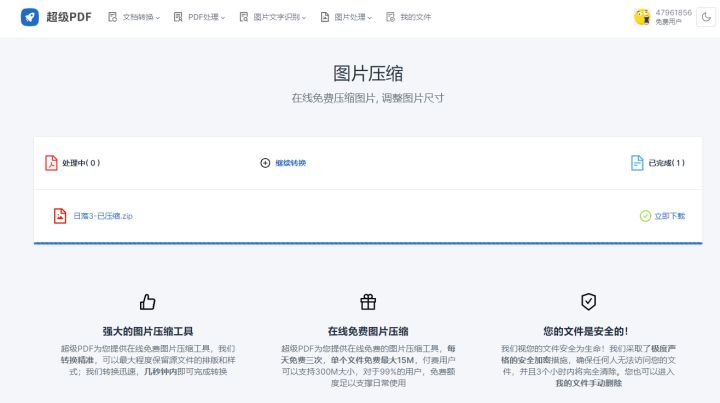Click the user avatar emoji icon
Screen dimensions: 720x403
tap(642, 17)
